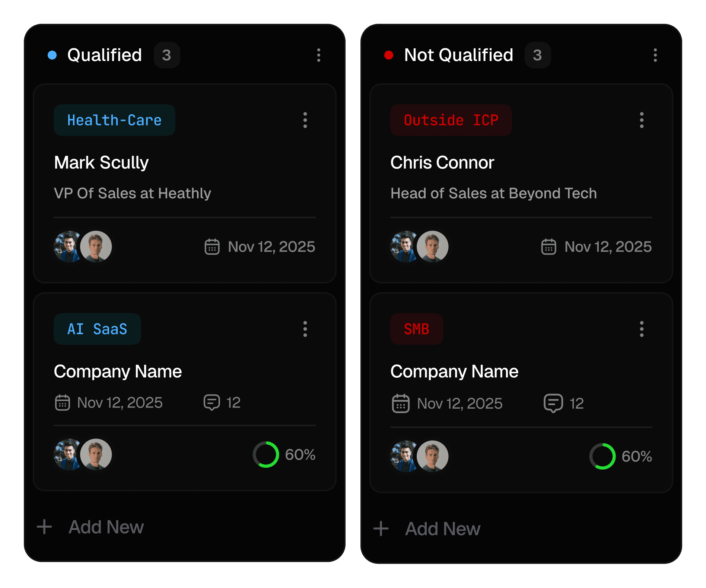Click the avatar pair on Mark Scully's card

pyautogui.click(x=82, y=246)
